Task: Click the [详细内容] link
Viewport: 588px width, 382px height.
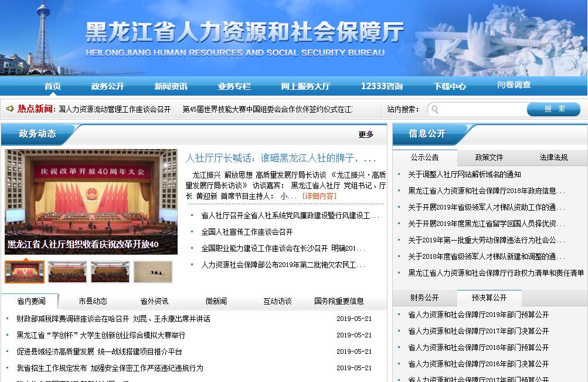Action: (319, 196)
